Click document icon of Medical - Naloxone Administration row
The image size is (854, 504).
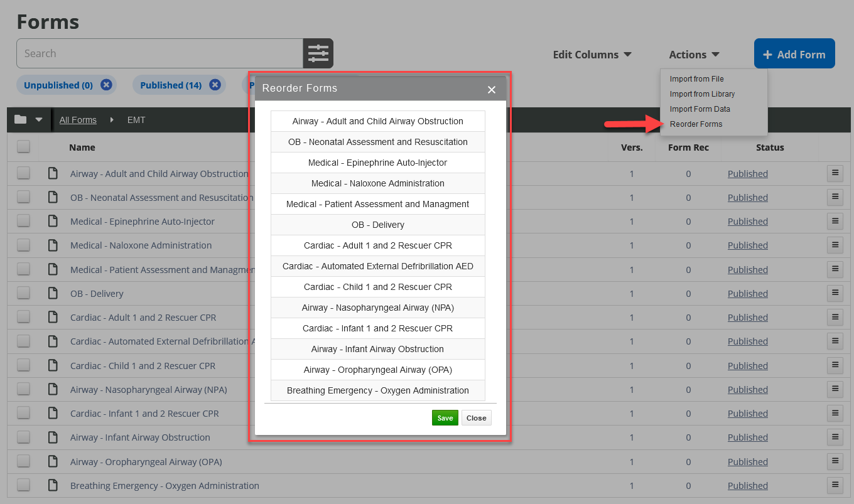53,245
